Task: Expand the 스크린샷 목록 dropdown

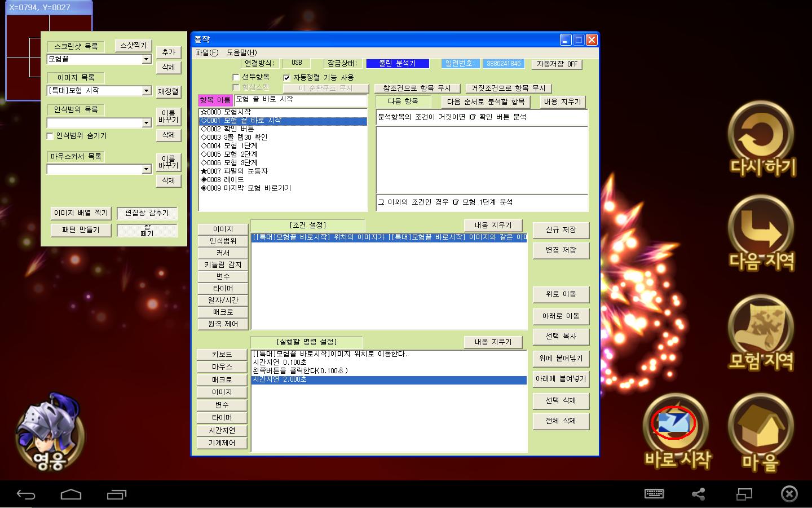Action: pos(146,59)
